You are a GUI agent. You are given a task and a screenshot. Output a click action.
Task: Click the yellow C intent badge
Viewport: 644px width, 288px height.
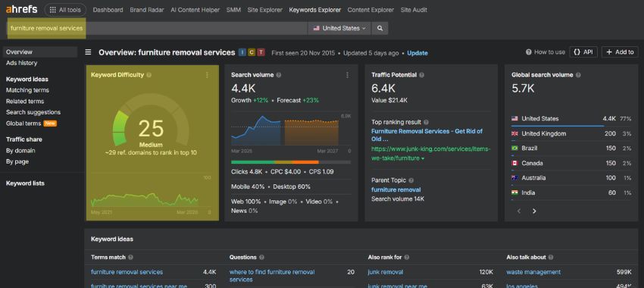point(252,52)
